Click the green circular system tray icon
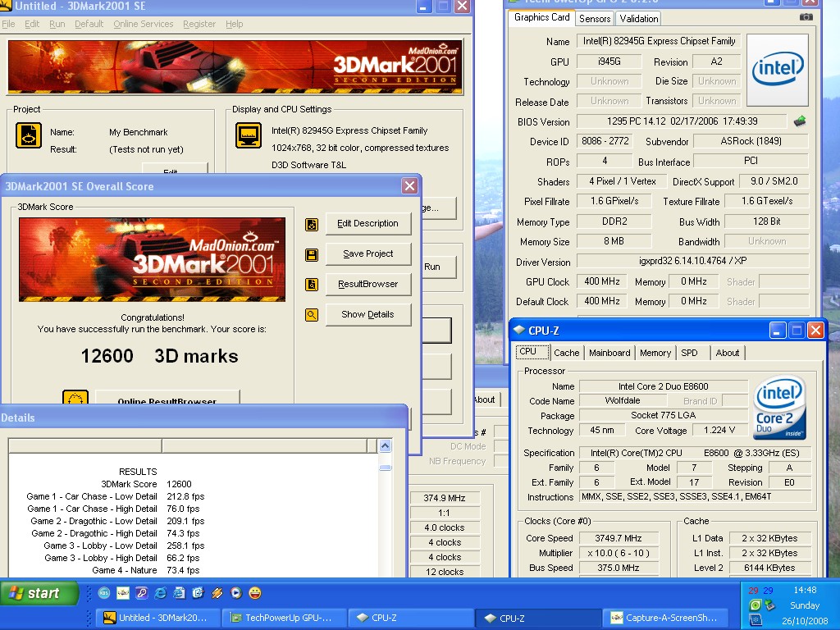This screenshot has height=630, width=840. 755,605
